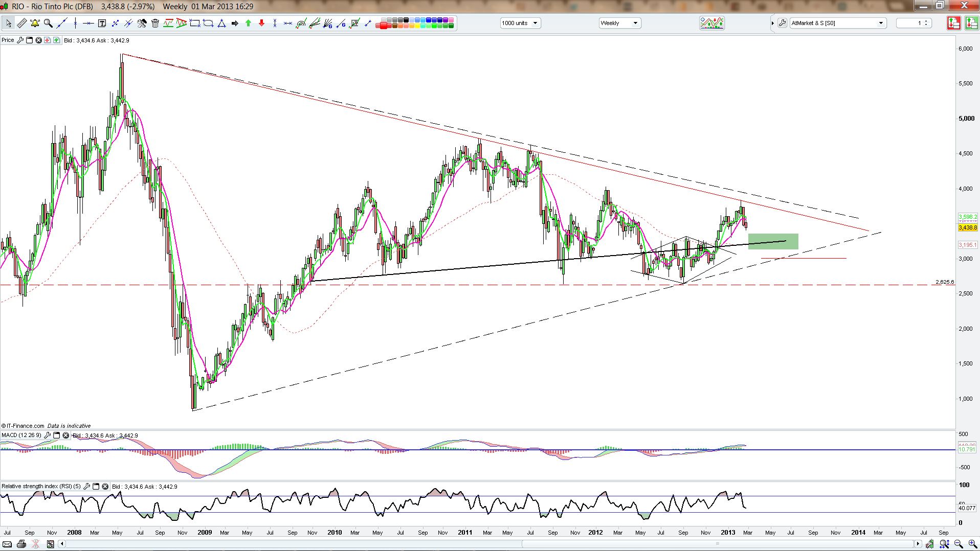Image resolution: width=980 pixels, height=551 pixels.
Task: Select the ruler measurement tool
Action: click(21, 23)
